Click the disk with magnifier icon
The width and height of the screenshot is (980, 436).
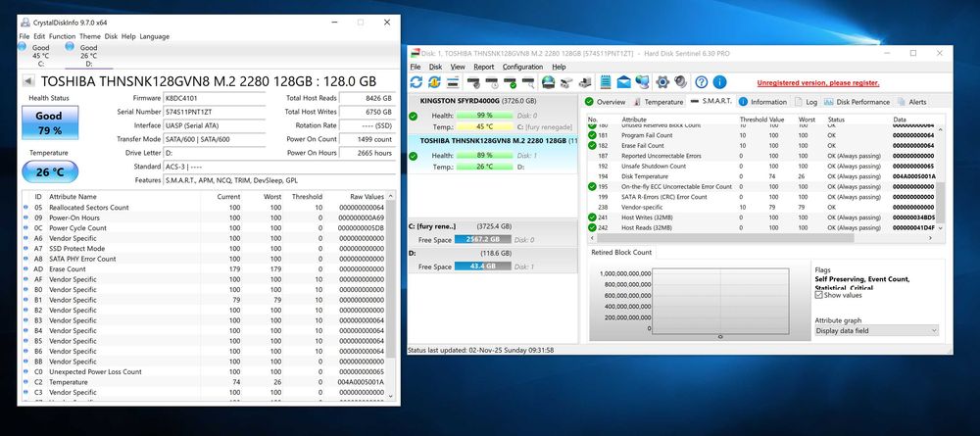(528, 82)
